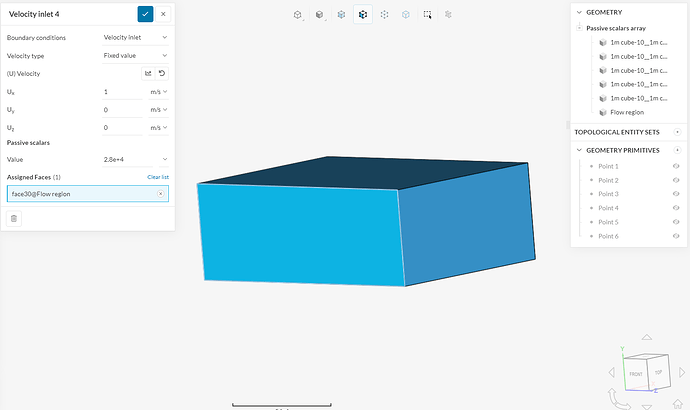This screenshot has height=410, width=690.
Task: Add a new topological entity set
Action: point(677,132)
